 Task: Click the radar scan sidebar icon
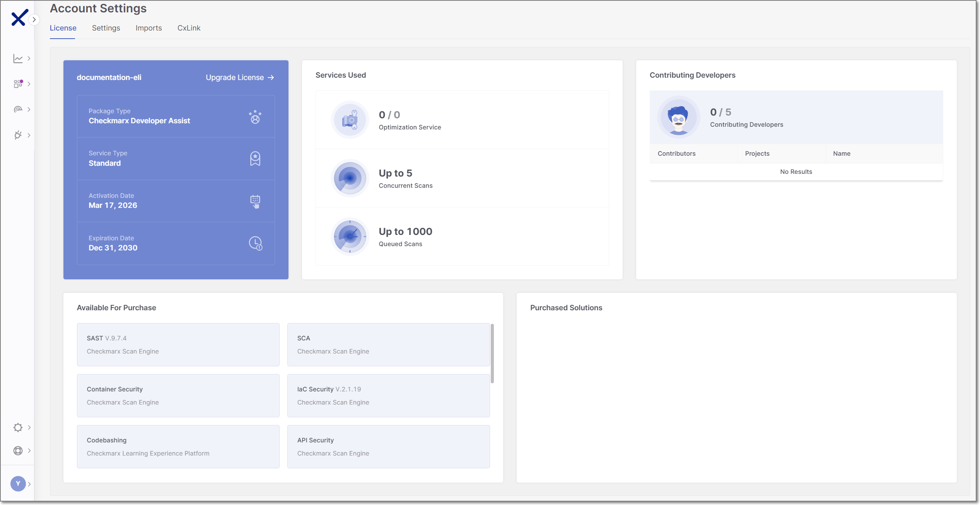point(18,109)
